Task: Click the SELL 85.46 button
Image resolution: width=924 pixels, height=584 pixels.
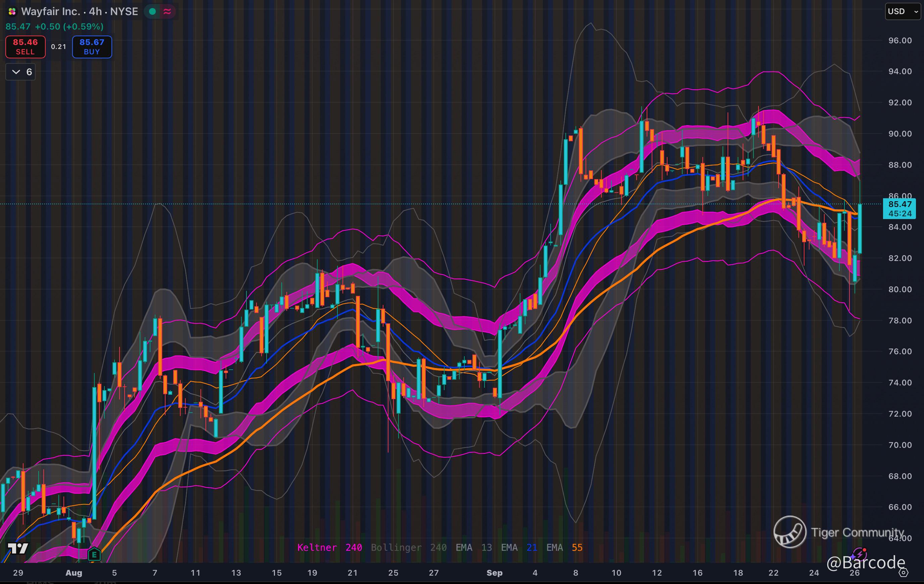Action: tap(25, 47)
